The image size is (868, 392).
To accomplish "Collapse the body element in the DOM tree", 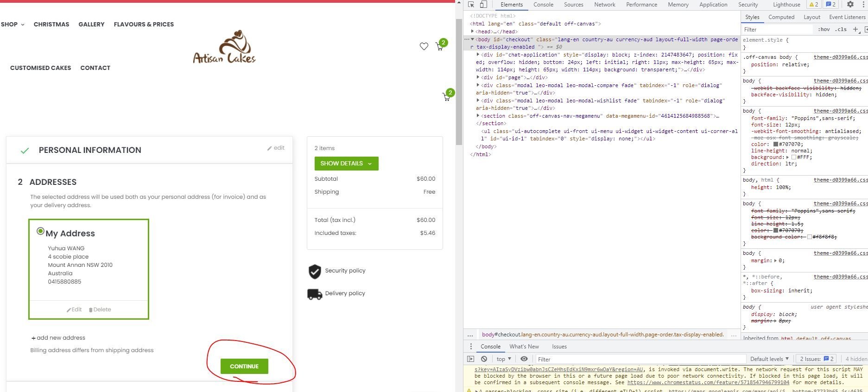I will [x=473, y=39].
